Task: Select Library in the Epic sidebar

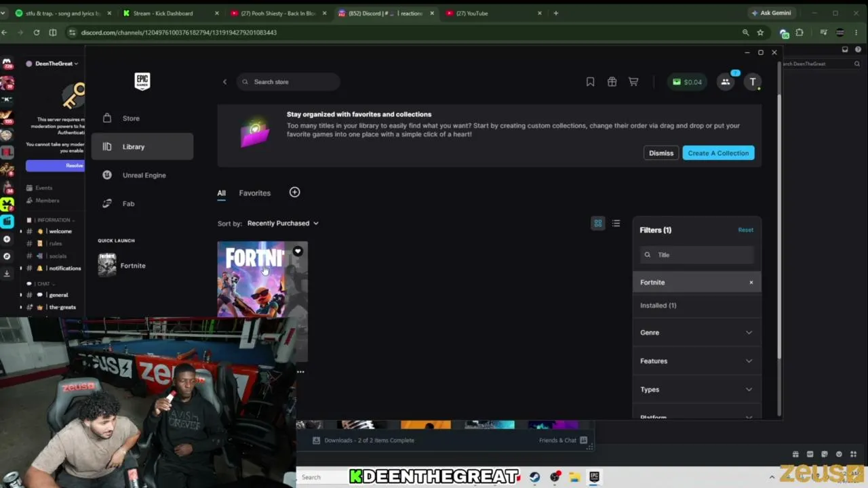Action: point(142,146)
